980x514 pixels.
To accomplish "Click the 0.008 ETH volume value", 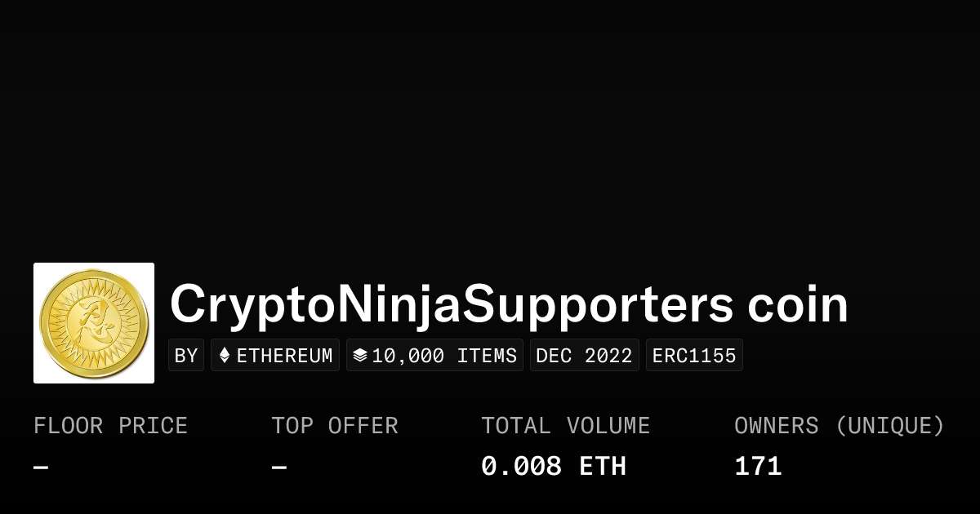I will click(554, 467).
